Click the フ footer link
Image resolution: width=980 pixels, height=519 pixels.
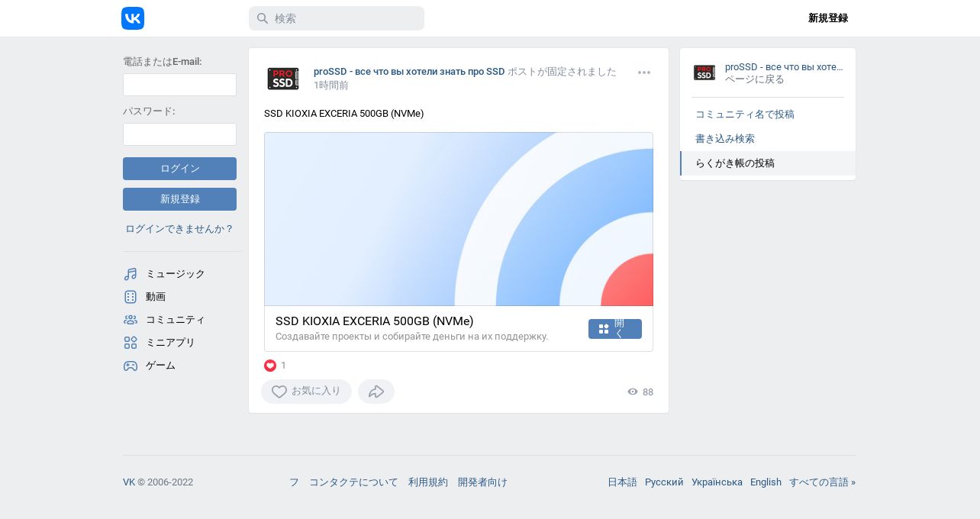[294, 482]
